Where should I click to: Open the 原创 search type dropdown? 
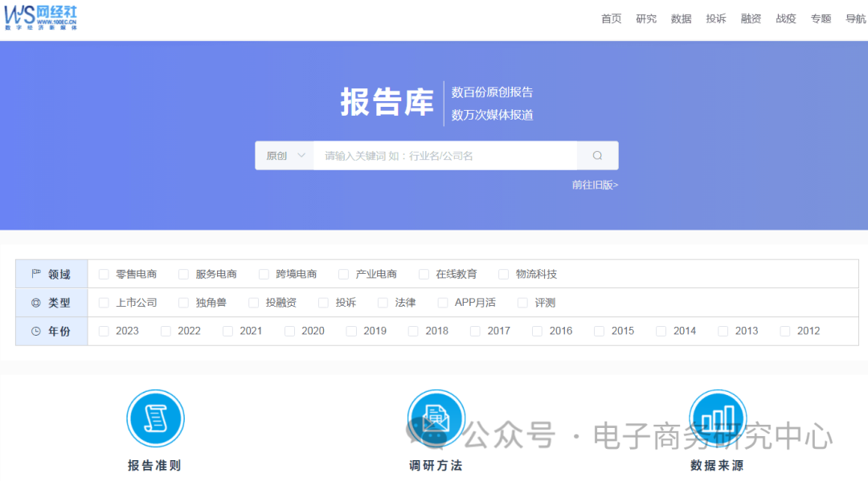point(284,155)
